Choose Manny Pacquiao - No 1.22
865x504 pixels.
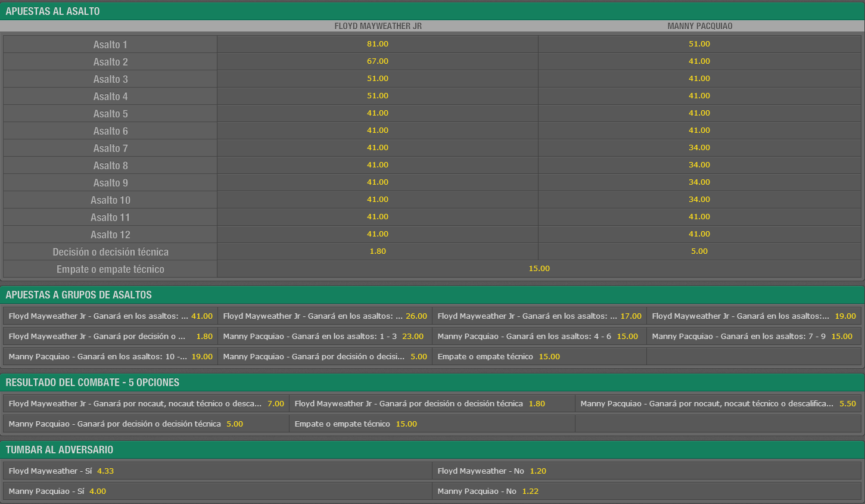click(x=646, y=491)
